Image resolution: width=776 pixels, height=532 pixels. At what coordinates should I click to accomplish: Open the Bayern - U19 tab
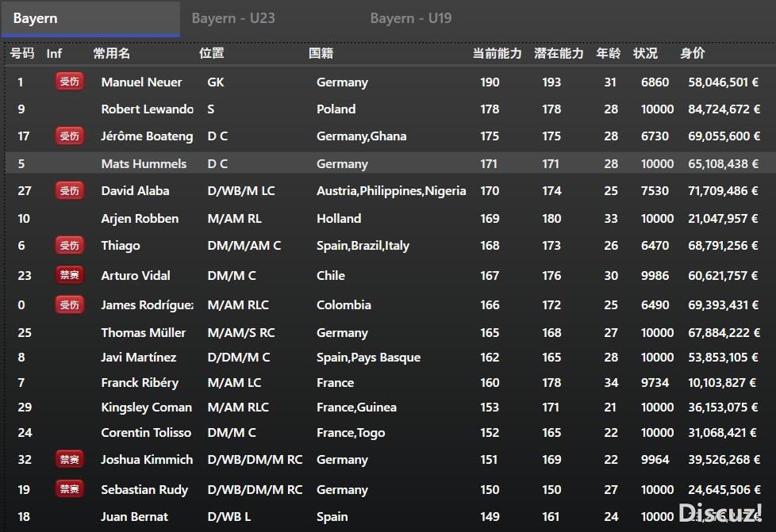(x=411, y=18)
